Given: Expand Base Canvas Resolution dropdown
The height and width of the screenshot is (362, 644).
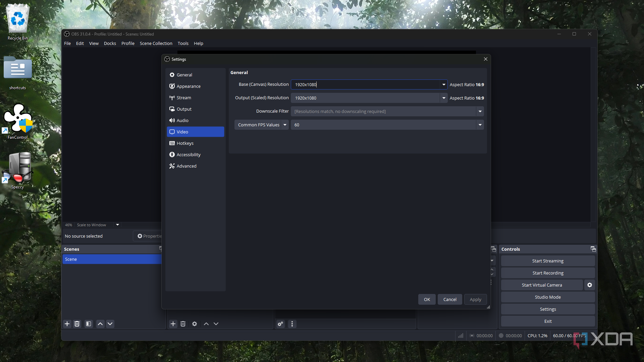Looking at the screenshot, I should pyautogui.click(x=444, y=84).
